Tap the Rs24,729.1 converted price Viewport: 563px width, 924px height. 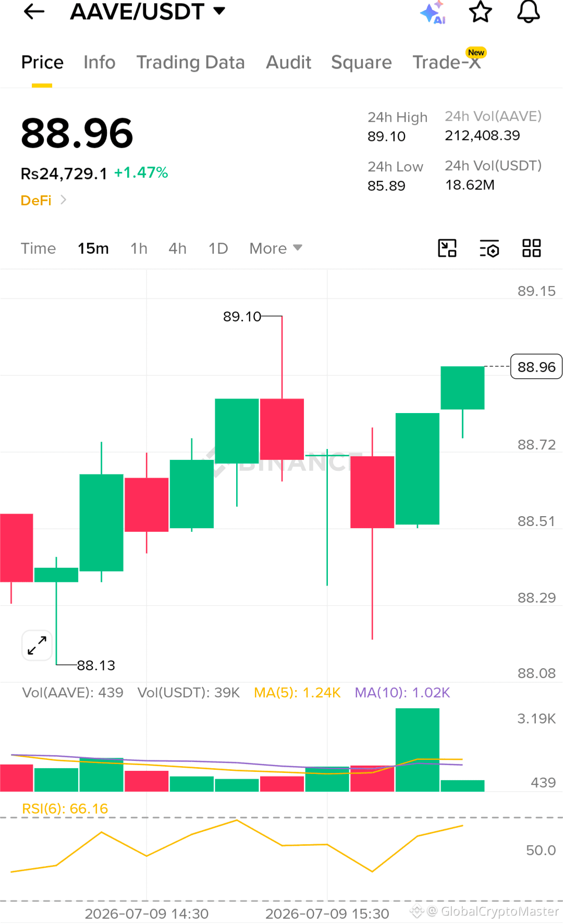[x=64, y=173]
